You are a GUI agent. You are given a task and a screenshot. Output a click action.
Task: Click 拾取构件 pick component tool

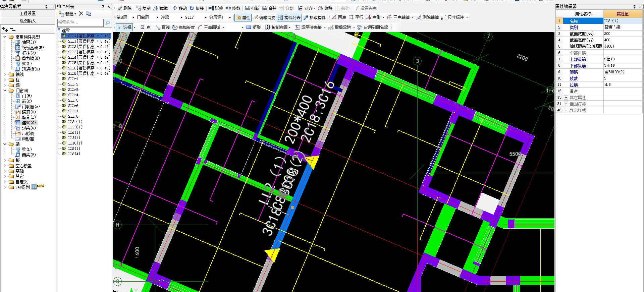[x=315, y=17]
